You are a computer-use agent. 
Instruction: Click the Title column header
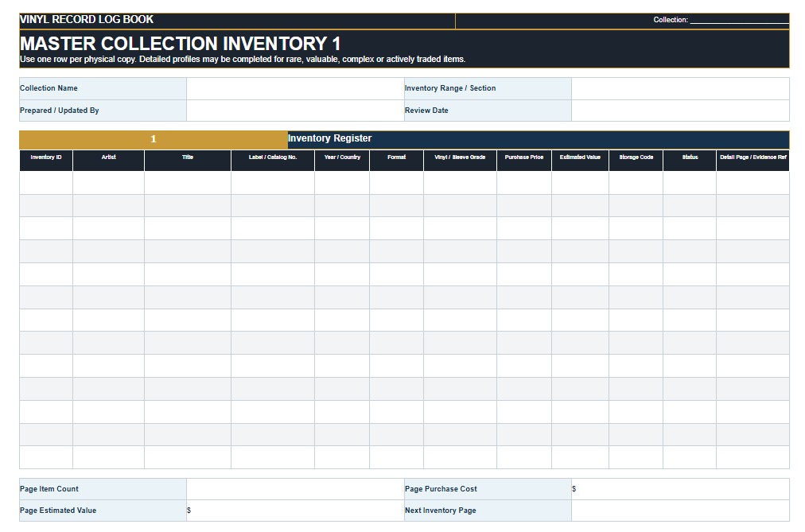pos(188,160)
